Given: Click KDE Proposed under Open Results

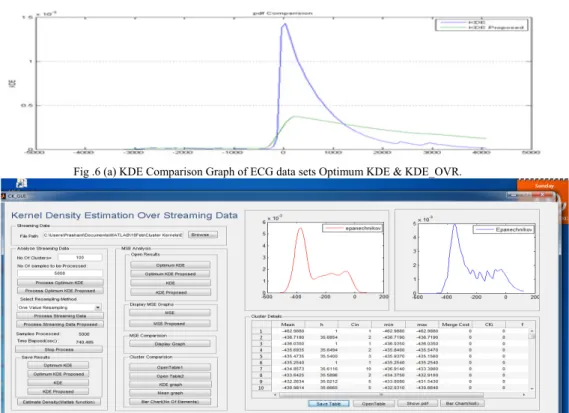Looking at the screenshot, I should tap(170, 292).
